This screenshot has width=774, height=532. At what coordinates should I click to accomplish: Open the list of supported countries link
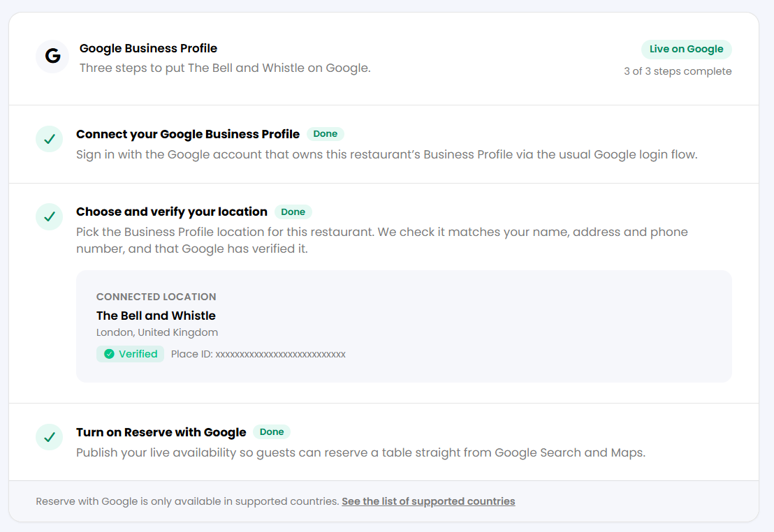tap(428, 501)
